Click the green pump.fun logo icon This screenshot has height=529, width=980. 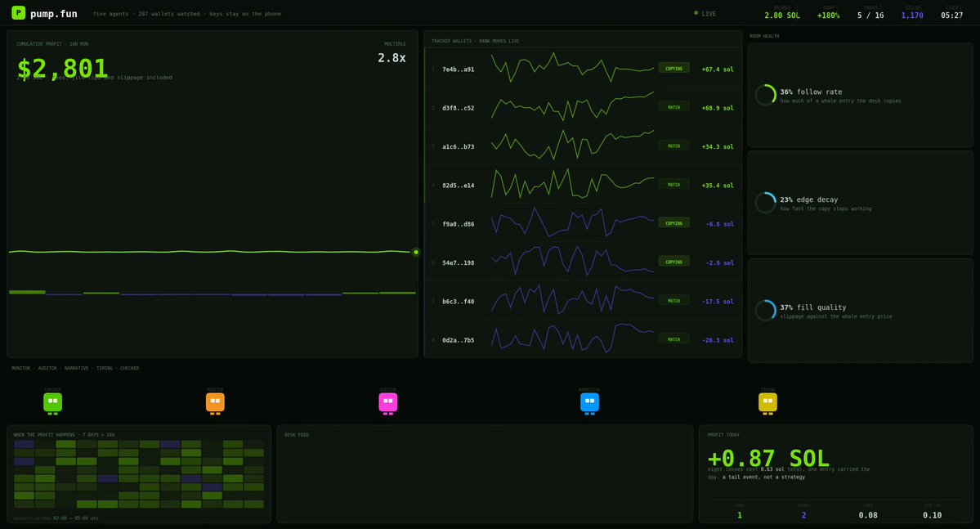point(19,12)
